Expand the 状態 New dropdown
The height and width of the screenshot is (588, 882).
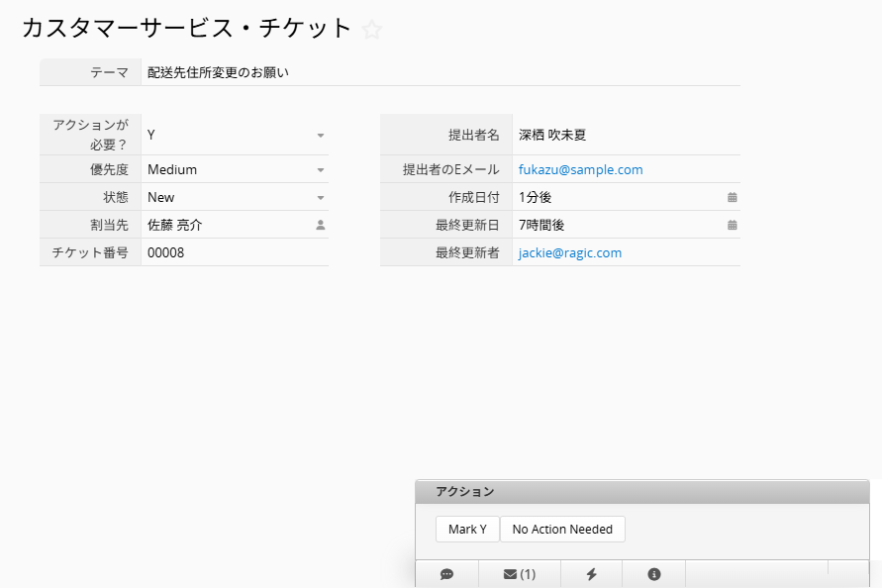click(321, 197)
